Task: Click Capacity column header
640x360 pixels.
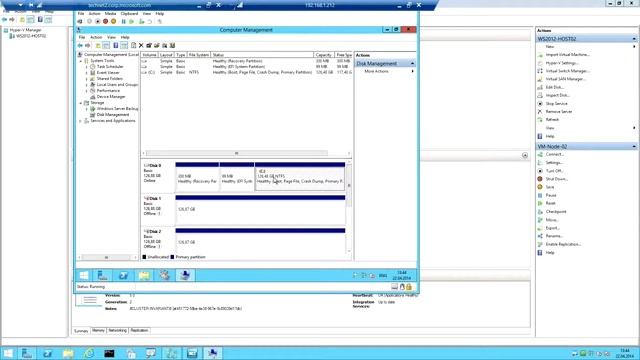Action: (323, 55)
